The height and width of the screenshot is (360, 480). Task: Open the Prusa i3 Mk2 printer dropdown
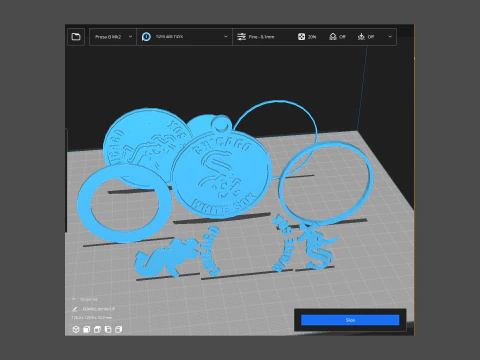coord(113,37)
